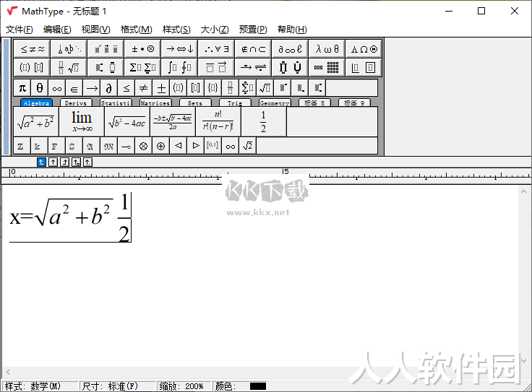This screenshot has width=532, height=392.
Task: Insert the square root of 2 expression
Action: click(x=247, y=146)
